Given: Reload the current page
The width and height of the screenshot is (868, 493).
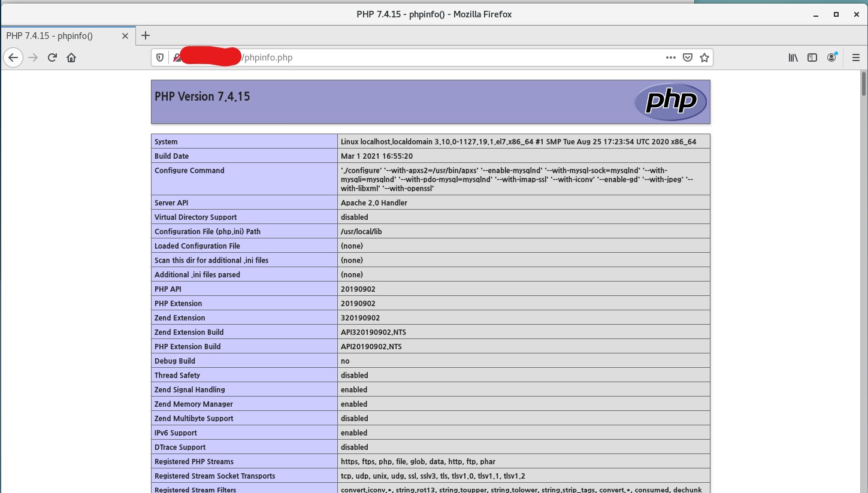Looking at the screenshot, I should [x=52, y=58].
